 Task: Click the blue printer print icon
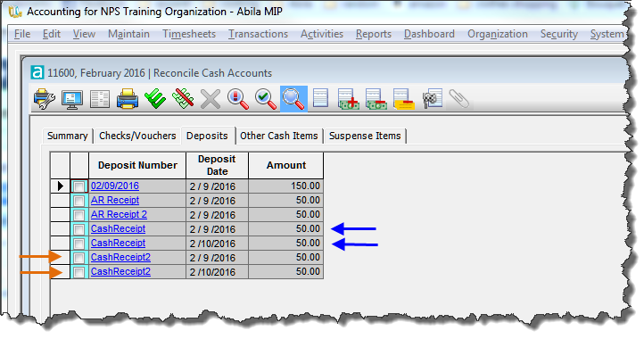click(x=128, y=99)
